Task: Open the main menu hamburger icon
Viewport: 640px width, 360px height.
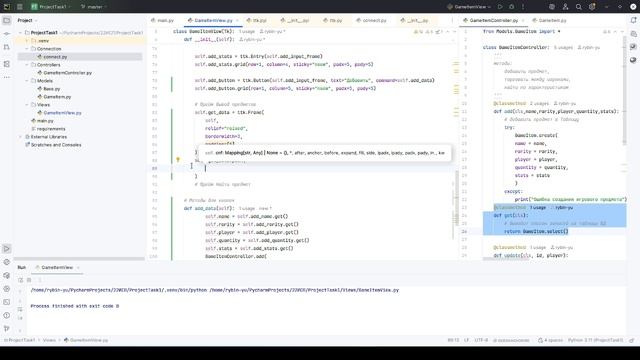Action: click(x=20, y=7)
